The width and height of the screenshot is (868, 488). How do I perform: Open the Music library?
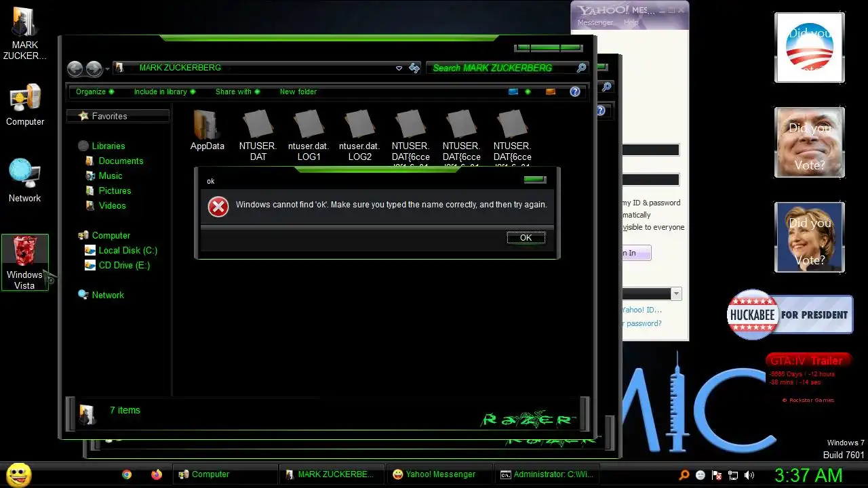[103, 176]
